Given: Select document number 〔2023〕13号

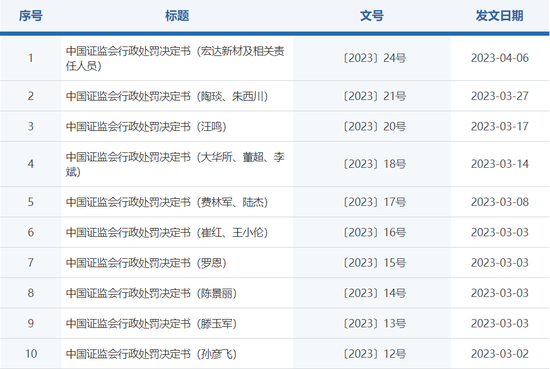Looking at the screenshot, I should tap(375, 323).
